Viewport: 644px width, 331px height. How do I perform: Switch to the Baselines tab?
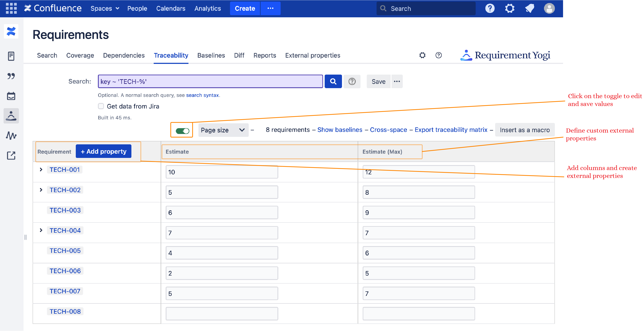pyautogui.click(x=211, y=55)
